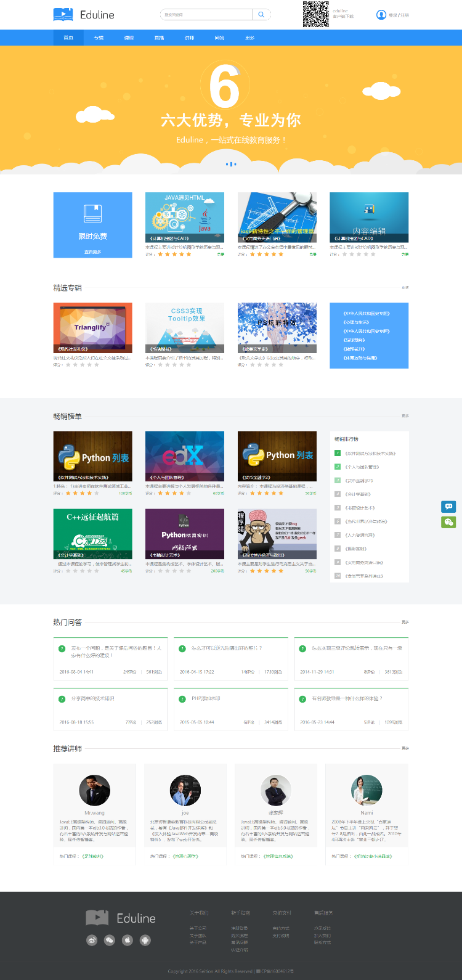Viewport: 462px width, 980px height.
Task: Click the Eduline logo in the header
Action: 84,15
